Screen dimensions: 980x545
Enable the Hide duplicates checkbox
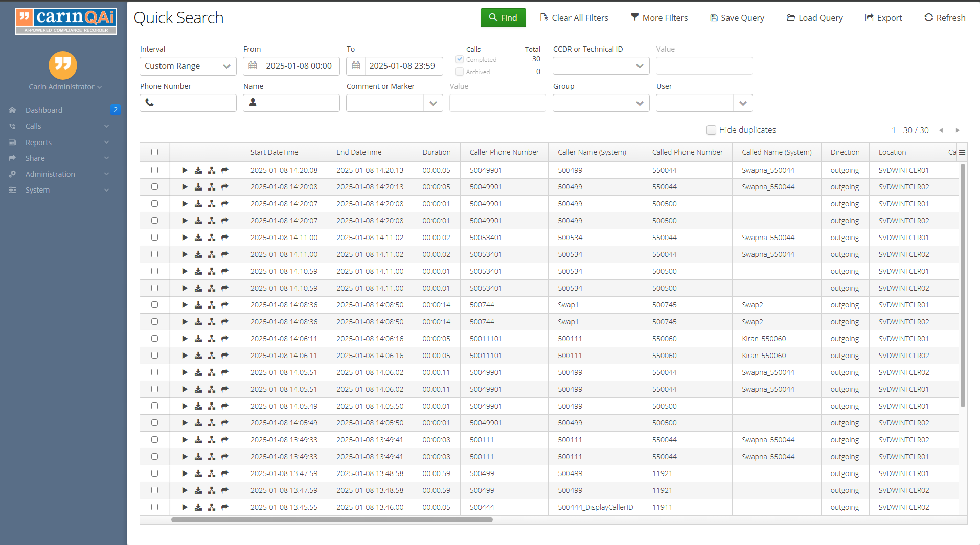[711, 130]
